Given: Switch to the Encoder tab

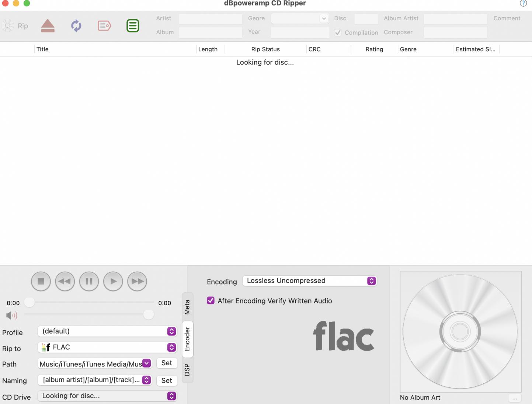Looking at the screenshot, I should coord(187,339).
